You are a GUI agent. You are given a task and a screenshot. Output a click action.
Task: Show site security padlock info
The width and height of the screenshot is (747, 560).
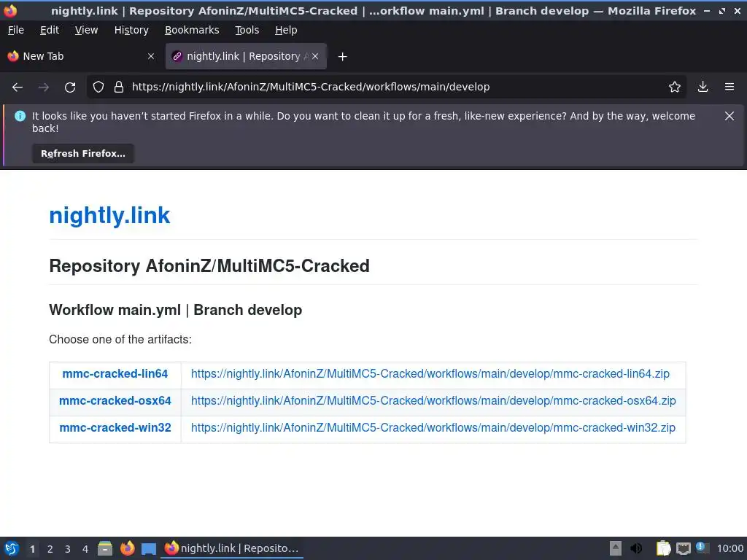tap(119, 87)
